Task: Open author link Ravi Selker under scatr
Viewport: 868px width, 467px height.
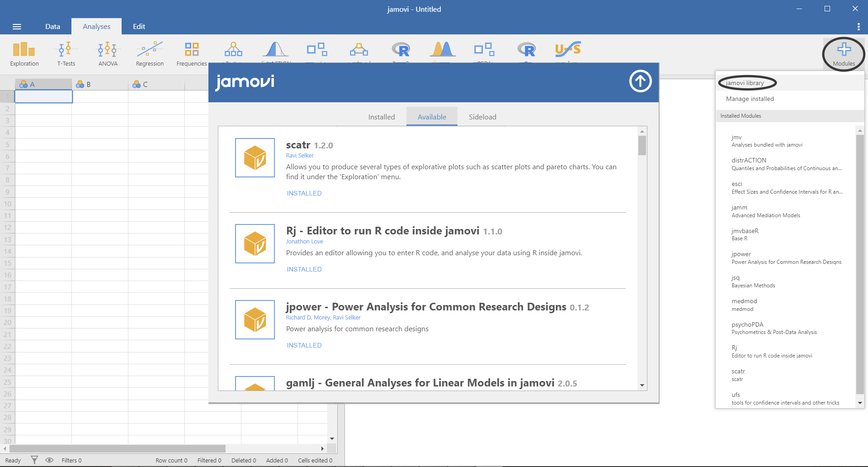Action: [300, 156]
